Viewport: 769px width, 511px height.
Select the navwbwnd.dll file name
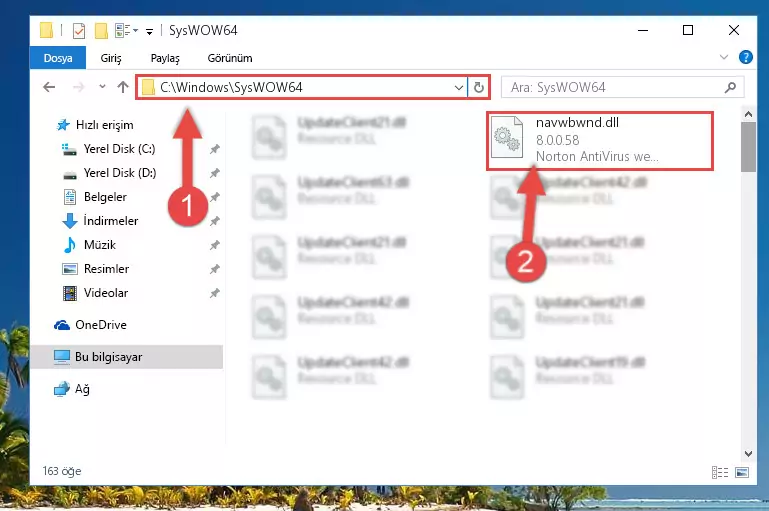577,123
